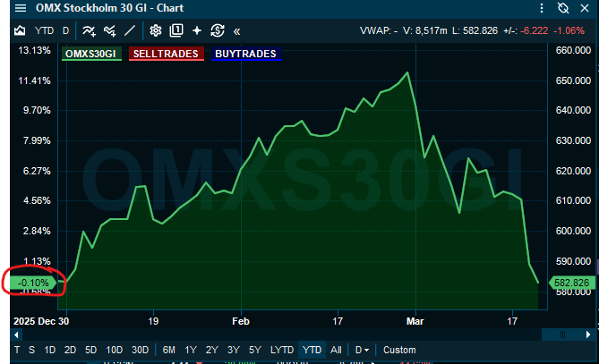Screen dimensions: 599x364
Task: Open the D interval dropdown in the bottom bar
Action: [362, 350]
